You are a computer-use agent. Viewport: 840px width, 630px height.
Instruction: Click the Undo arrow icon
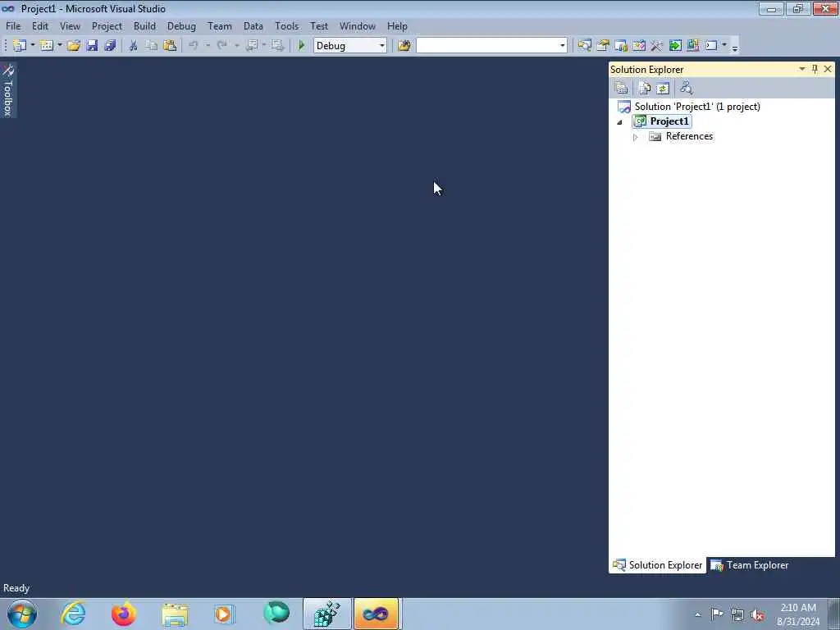point(194,46)
